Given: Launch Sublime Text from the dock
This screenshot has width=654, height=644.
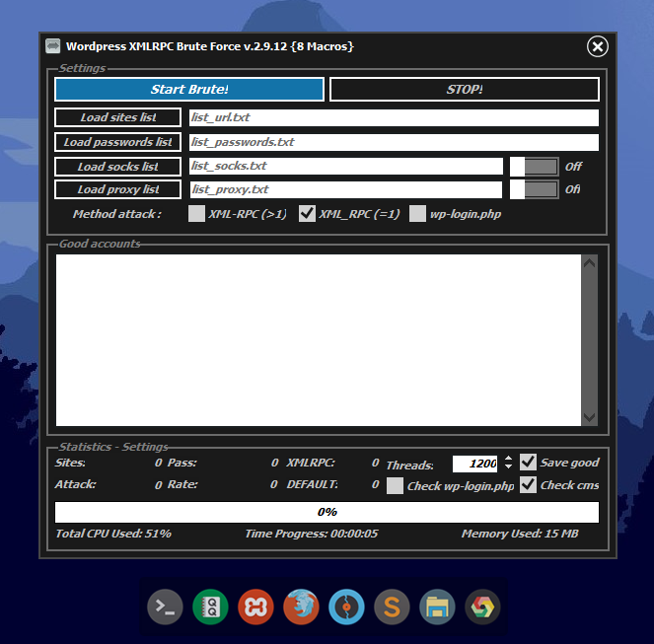Looking at the screenshot, I should (x=392, y=607).
